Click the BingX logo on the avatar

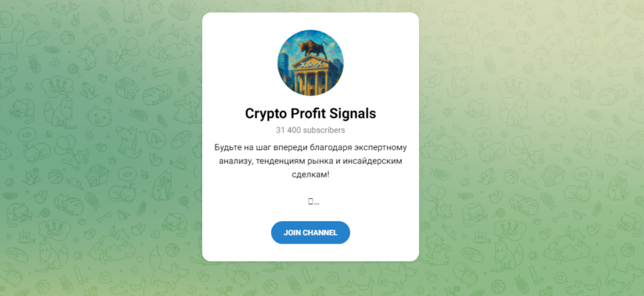pyautogui.click(x=310, y=65)
